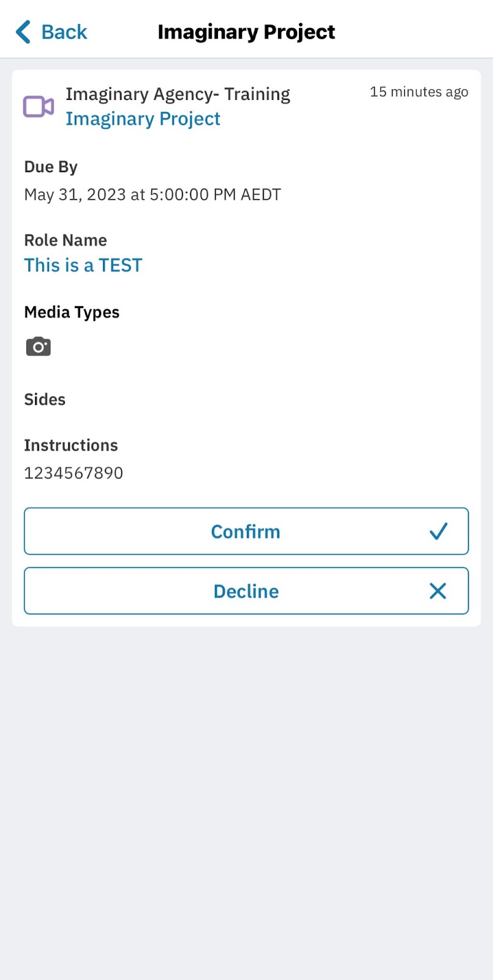Click the photo camera media type icon
The height and width of the screenshot is (980, 493).
point(38,347)
